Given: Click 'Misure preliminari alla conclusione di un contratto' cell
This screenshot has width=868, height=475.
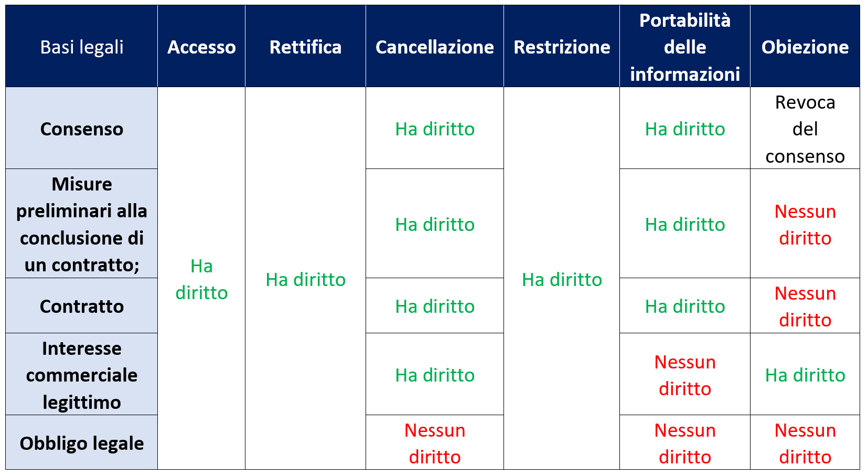Looking at the screenshot, I should point(81,224).
